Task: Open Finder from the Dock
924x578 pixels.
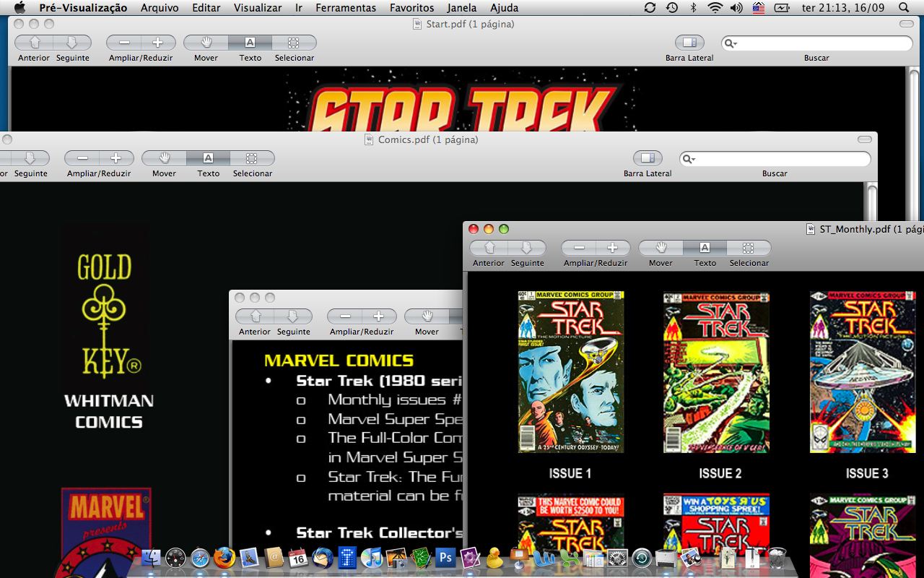Action: [x=151, y=557]
